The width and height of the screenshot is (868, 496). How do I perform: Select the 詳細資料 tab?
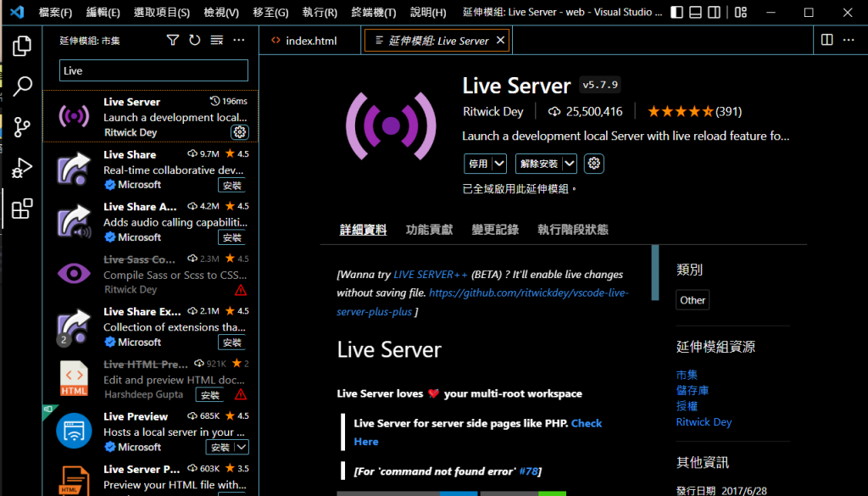click(x=363, y=229)
